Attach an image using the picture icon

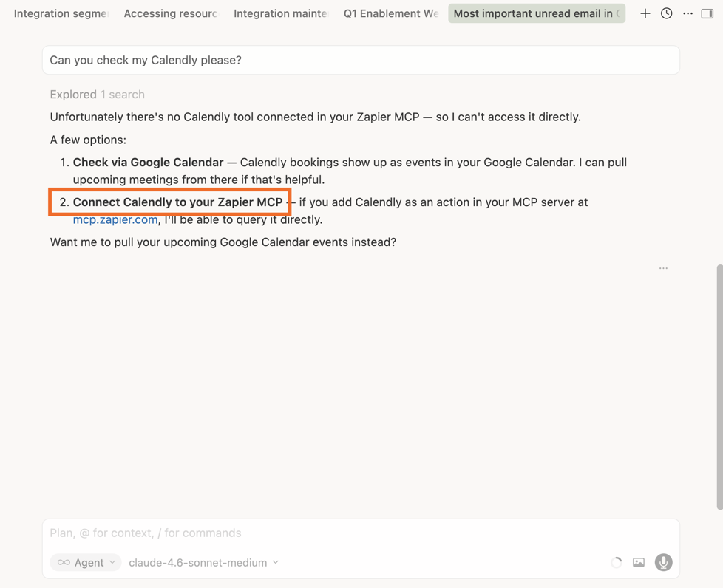click(x=639, y=562)
